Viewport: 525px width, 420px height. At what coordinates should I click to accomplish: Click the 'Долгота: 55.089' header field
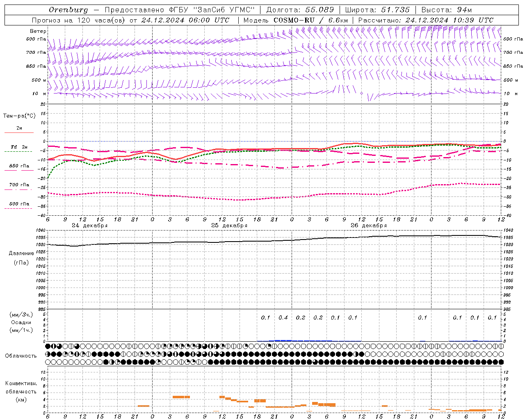click(x=300, y=10)
